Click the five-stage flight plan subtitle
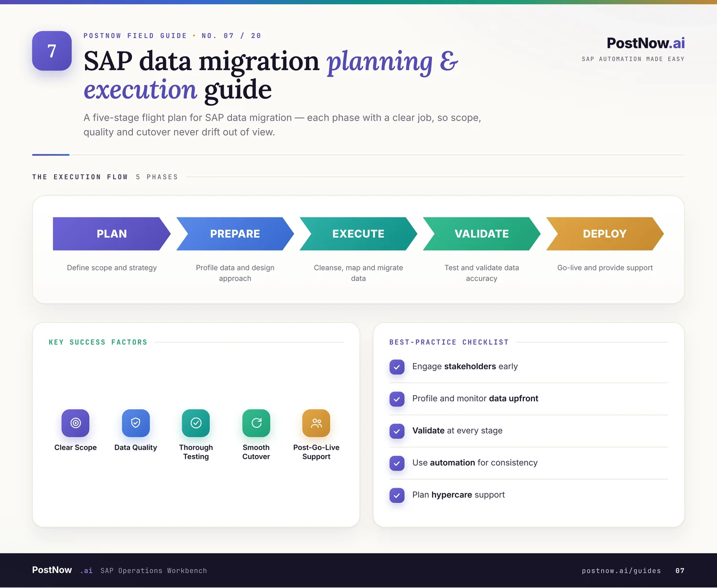717x588 pixels. [x=282, y=125]
